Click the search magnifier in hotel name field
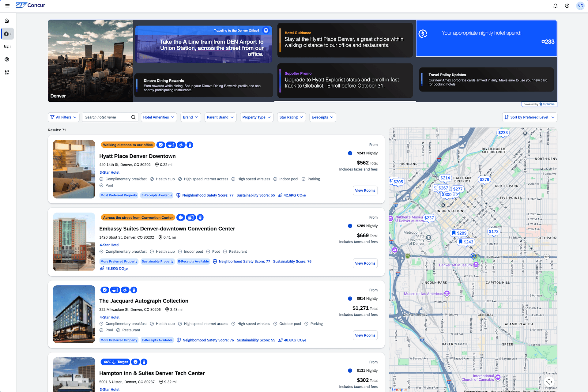 [x=133, y=117]
